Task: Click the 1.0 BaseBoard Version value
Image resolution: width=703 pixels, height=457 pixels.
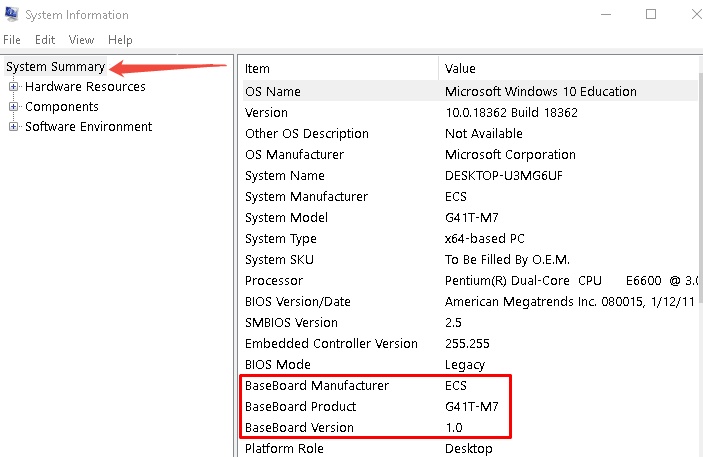Action: coord(454,428)
